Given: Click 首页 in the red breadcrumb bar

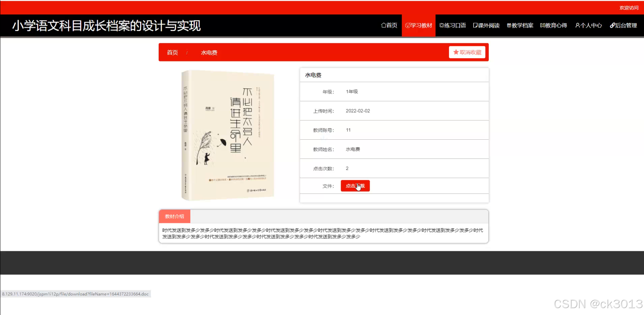Looking at the screenshot, I should click(172, 52).
